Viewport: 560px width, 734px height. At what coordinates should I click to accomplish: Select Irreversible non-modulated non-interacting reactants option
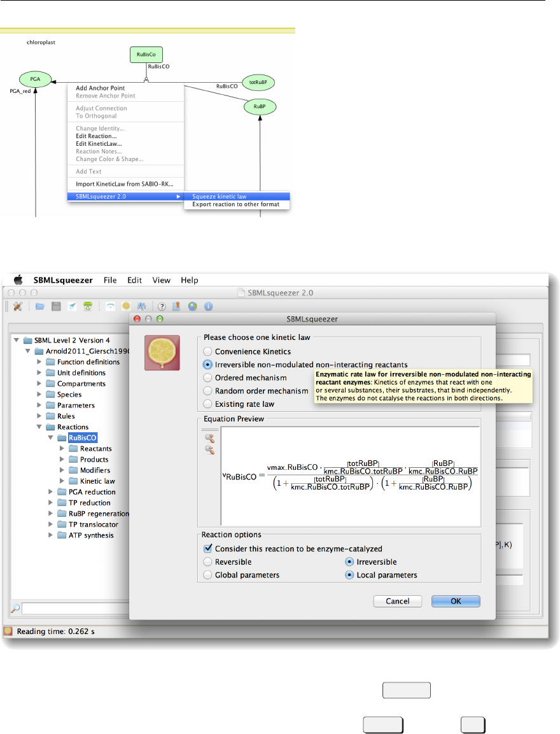(x=207, y=365)
